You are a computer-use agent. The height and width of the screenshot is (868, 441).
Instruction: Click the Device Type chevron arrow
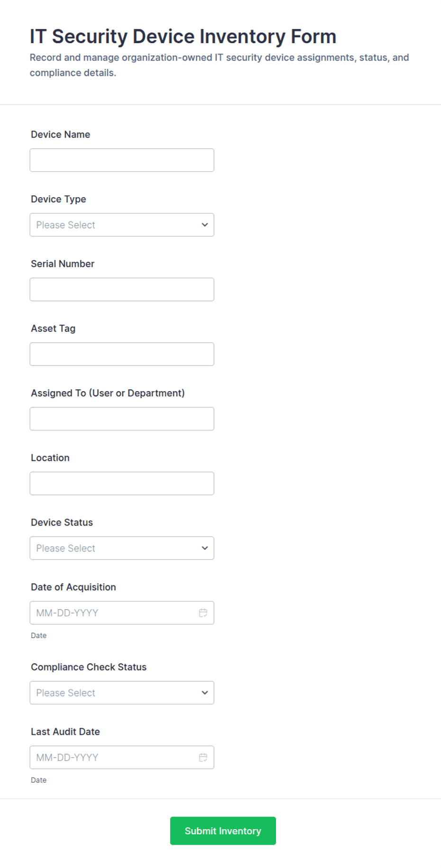tap(205, 225)
